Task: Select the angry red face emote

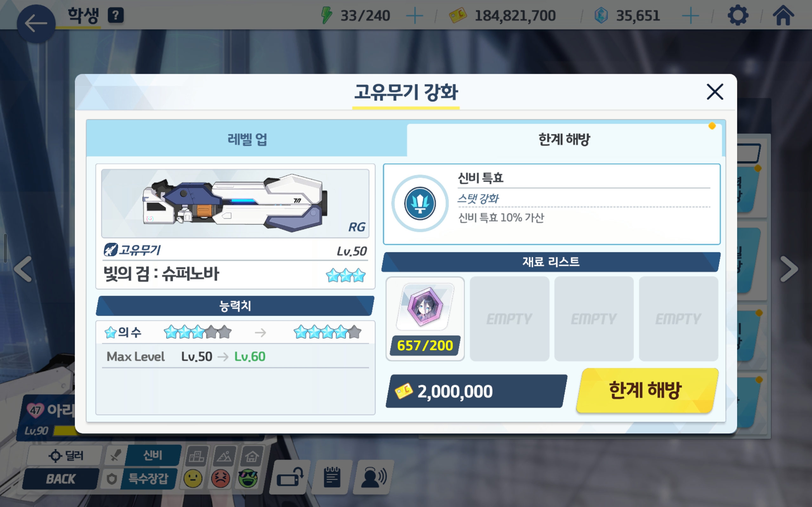Action: tap(220, 478)
